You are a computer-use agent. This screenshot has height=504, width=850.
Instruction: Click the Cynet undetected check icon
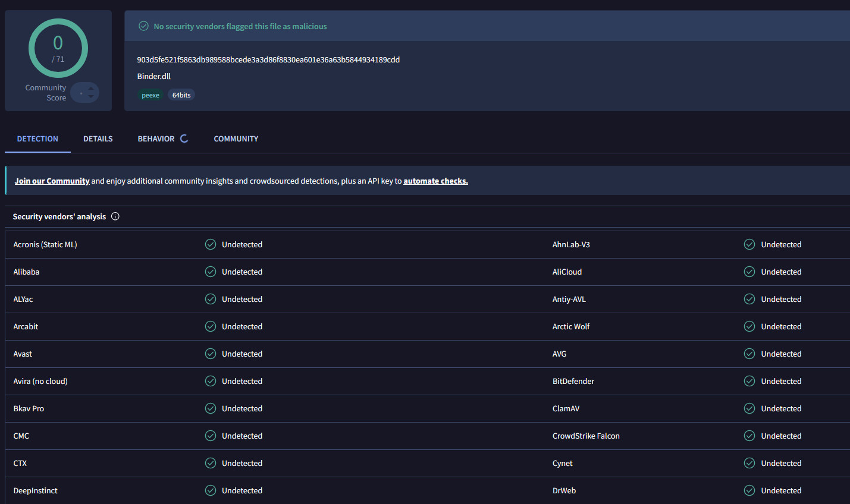[x=749, y=463]
